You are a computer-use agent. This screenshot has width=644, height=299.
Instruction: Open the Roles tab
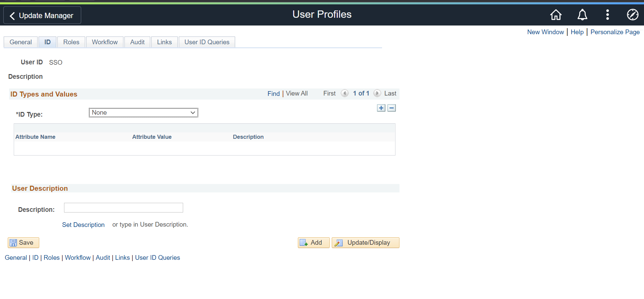tap(71, 42)
